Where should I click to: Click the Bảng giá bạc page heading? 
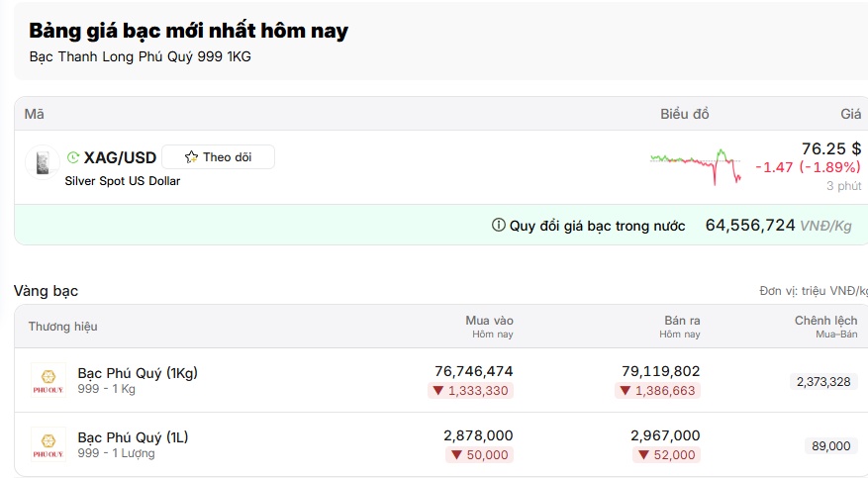click(x=189, y=31)
